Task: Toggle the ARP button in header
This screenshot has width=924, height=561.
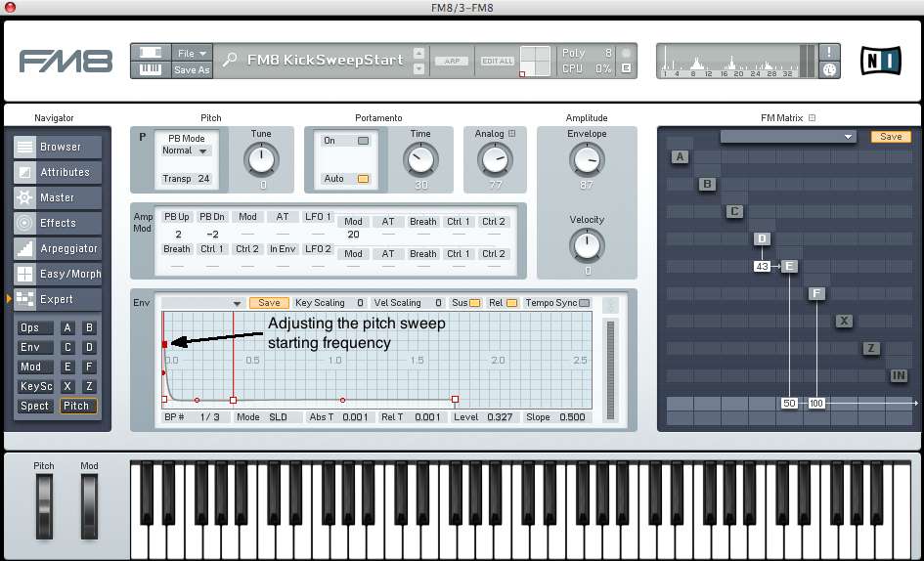Action: pos(452,61)
